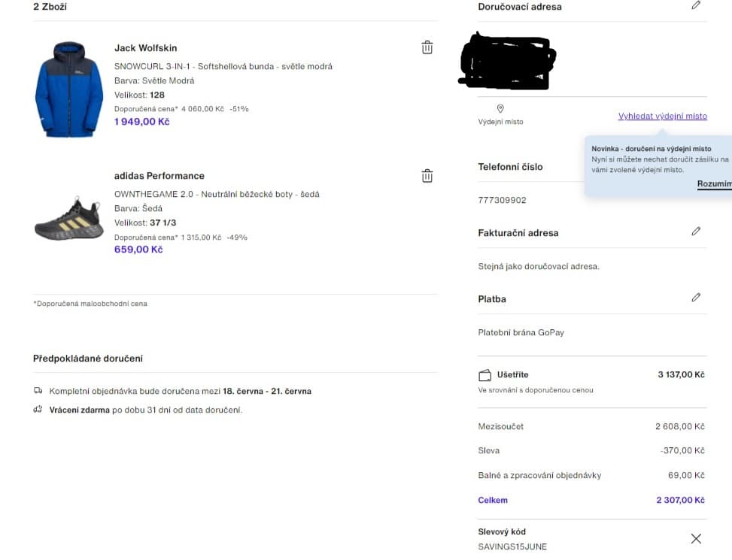The image size is (732, 560).
Task: Click the Výdejní místo location pin icon
Action: 500,109
